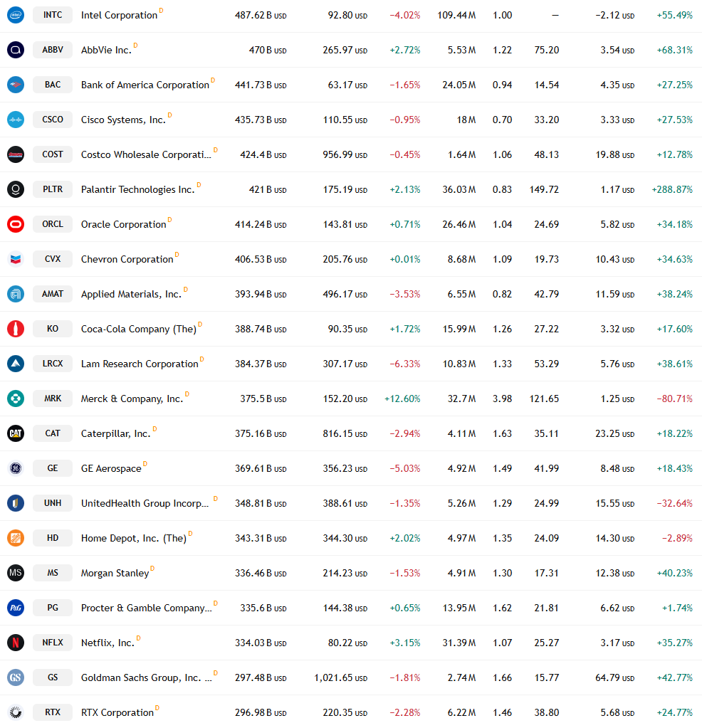Select Applied Materials price 496.17 USD

[x=345, y=295]
